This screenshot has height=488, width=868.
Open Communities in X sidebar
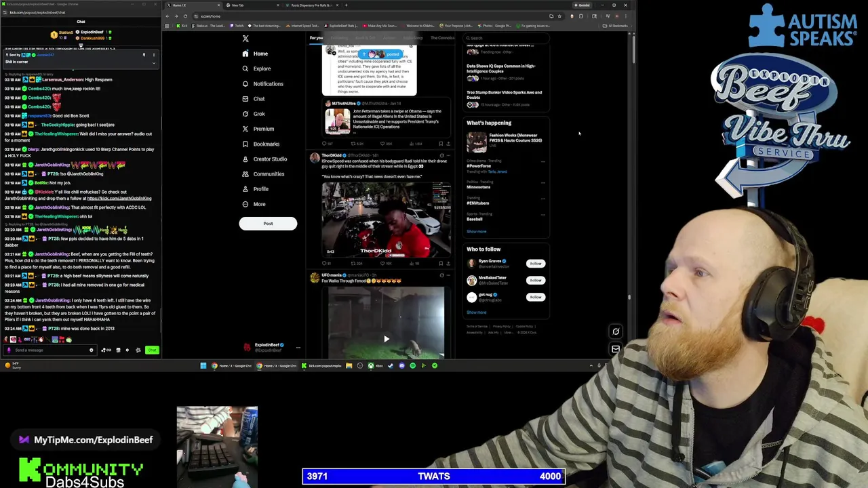click(x=263, y=174)
